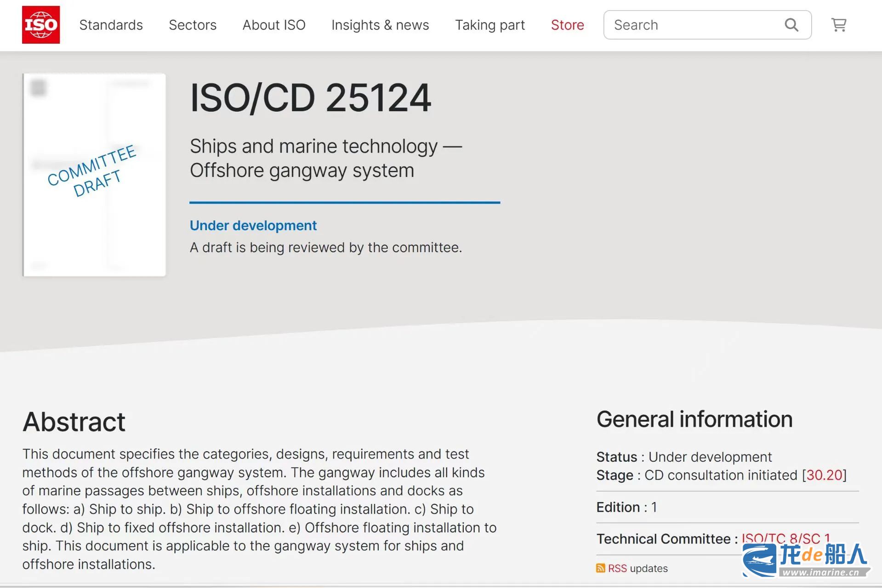882x588 pixels.
Task: Click the General information heading
Action: click(694, 419)
